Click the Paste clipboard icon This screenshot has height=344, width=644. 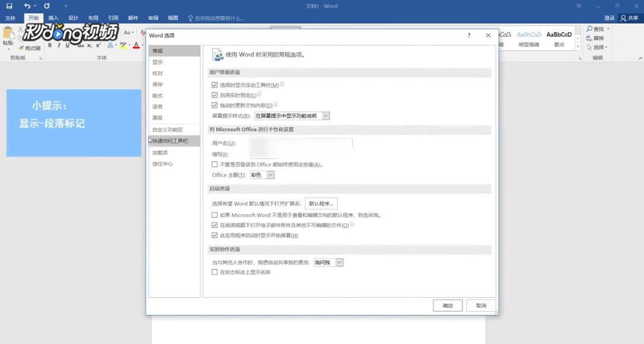pyautogui.click(x=8, y=33)
